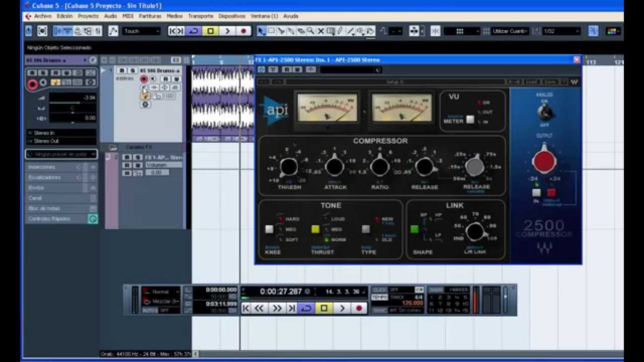Select the Range Selection tool
The width and height of the screenshot is (644, 362).
coord(271,31)
